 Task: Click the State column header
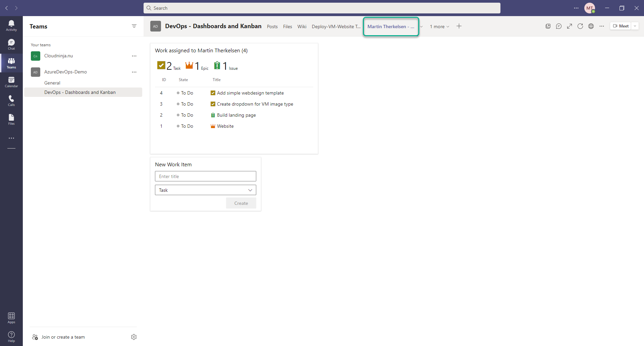[183, 80]
